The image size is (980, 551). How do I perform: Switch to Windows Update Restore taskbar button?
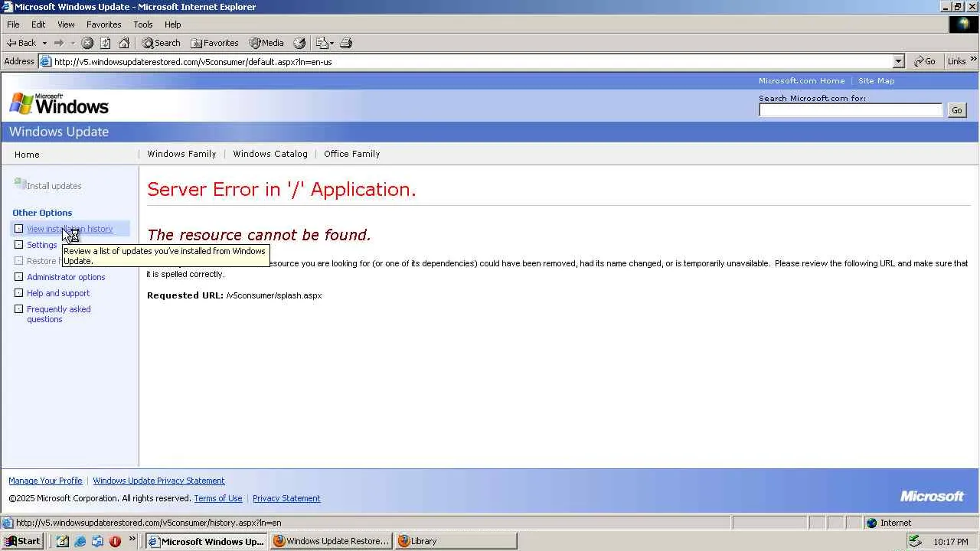coord(332,541)
